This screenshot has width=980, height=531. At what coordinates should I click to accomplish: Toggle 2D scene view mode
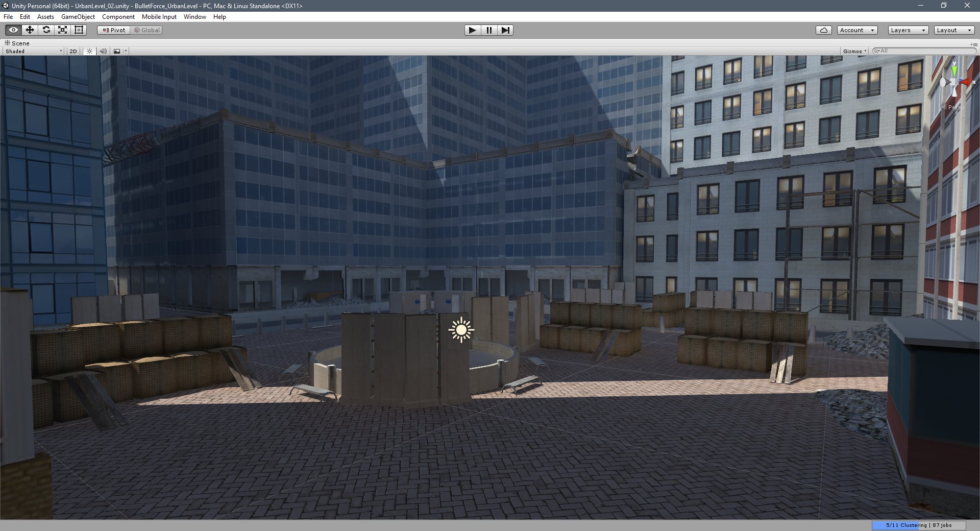pos(73,51)
